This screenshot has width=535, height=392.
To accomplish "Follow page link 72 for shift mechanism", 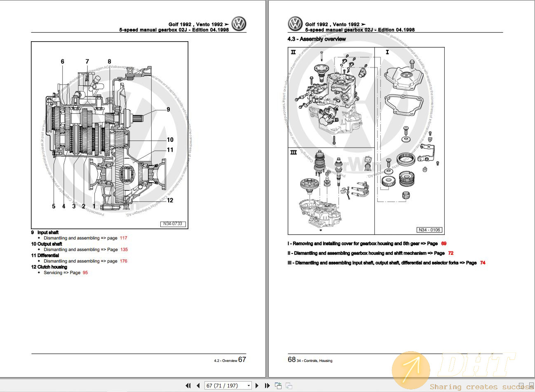I will [451, 253].
